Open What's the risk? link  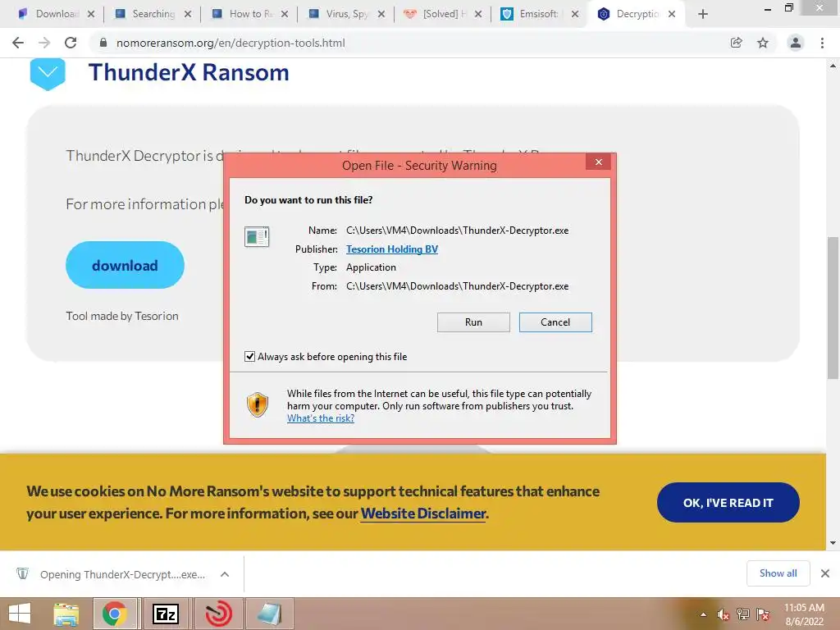[x=321, y=418]
